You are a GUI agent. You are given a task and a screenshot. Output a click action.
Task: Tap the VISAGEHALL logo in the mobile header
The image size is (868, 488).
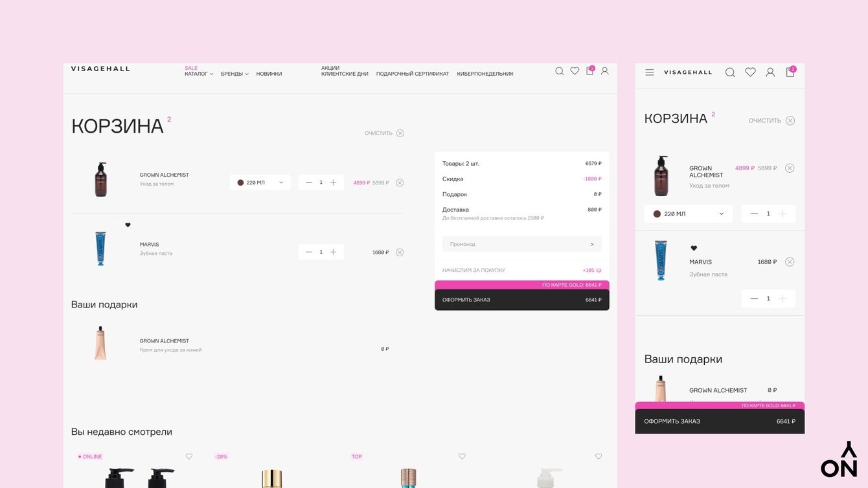point(688,72)
